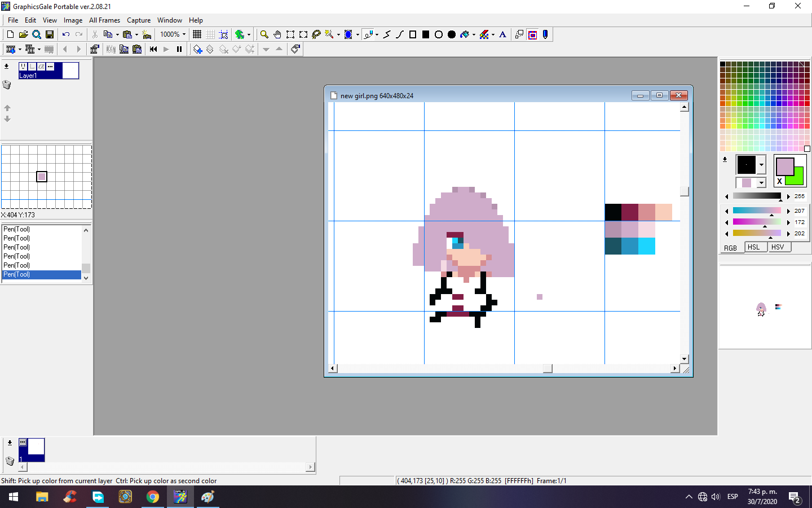The width and height of the screenshot is (812, 508).
Task: Select the Text tool
Action: (503, 34)
